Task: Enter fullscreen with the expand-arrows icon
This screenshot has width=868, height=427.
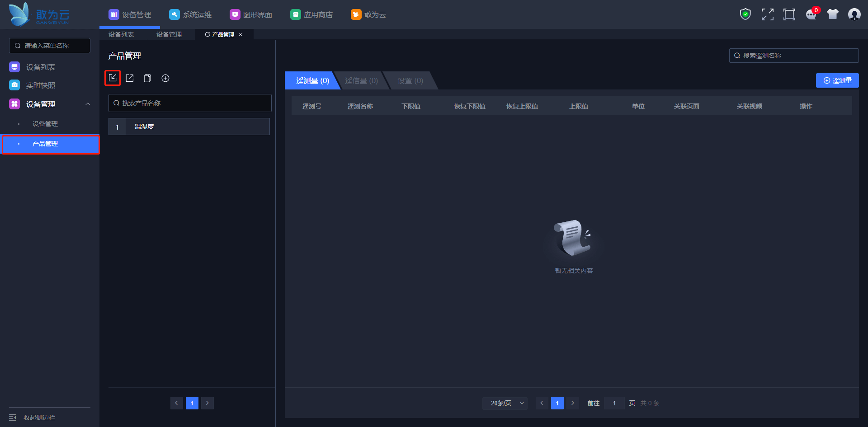Action: coord(767,14)
